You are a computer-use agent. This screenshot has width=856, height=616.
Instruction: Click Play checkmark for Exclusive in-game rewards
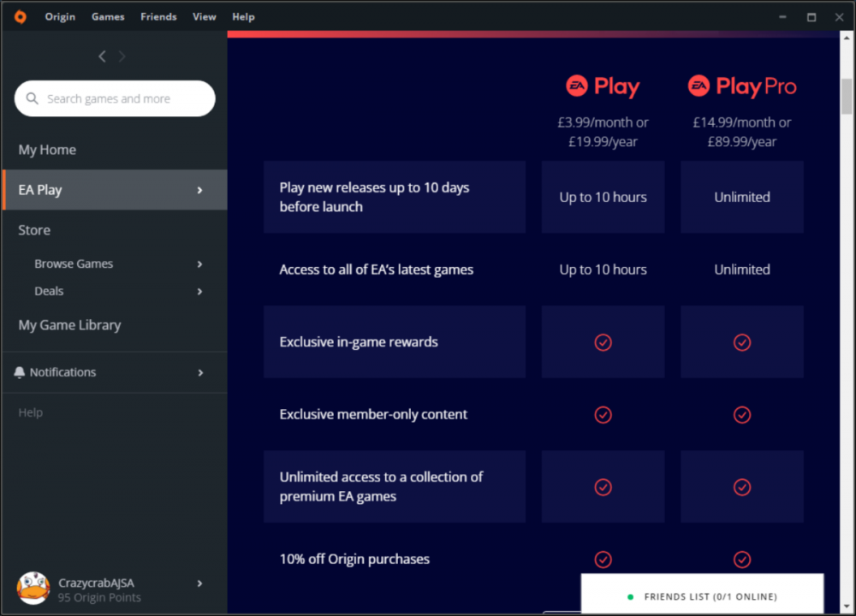coord(603,342)
